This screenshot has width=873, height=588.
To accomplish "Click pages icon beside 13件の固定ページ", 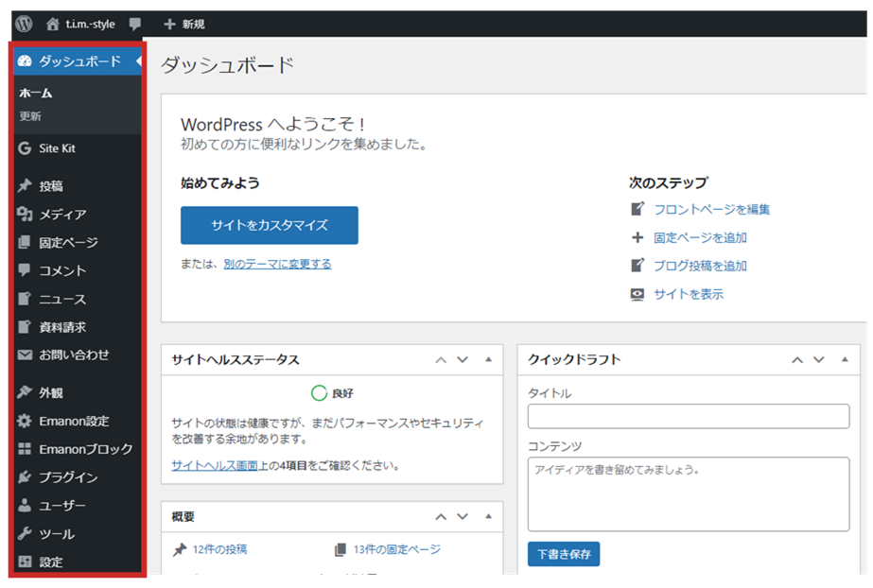I will tap(340, 549).
